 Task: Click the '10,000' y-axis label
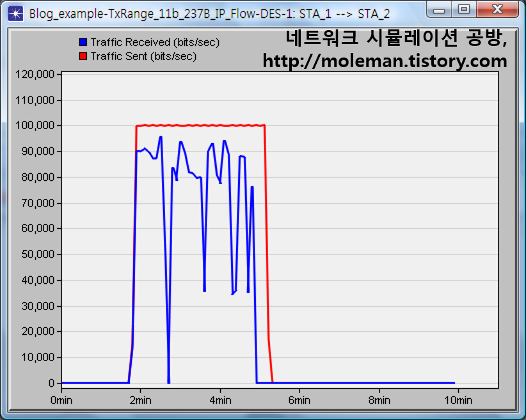[38, 357]
